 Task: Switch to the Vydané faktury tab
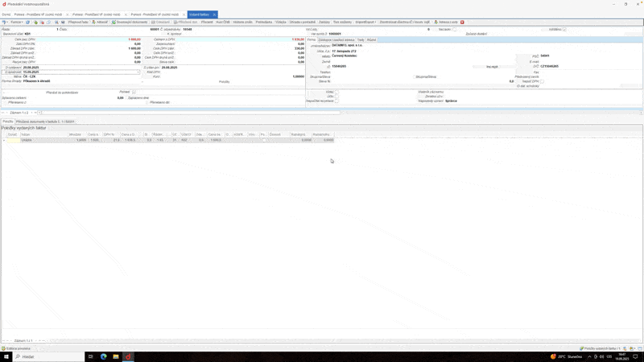[200, 14]
